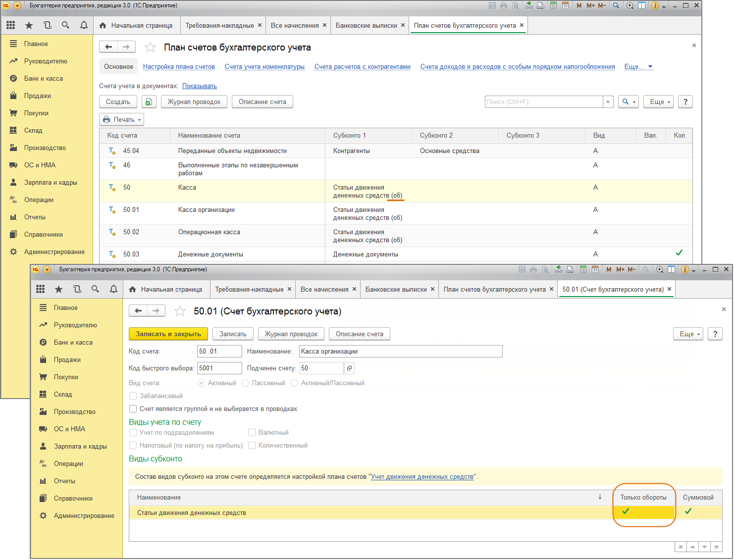Select the Активный radio button
Viewport: 734px width, 560px height.
pos(201,383)
